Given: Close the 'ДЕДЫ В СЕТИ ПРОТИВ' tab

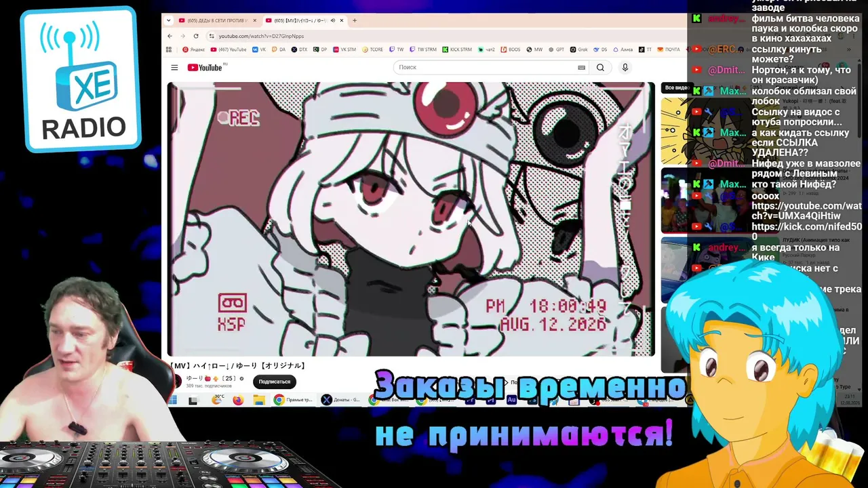Looking at the screenshot, I should pyautogui.click(x=255, y=20).
